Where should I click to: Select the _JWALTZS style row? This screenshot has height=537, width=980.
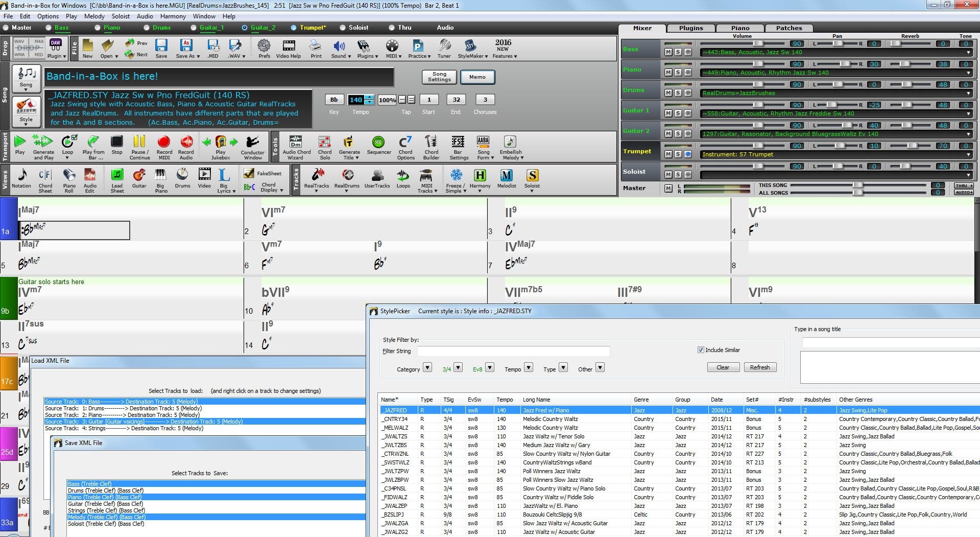(679, 436)
